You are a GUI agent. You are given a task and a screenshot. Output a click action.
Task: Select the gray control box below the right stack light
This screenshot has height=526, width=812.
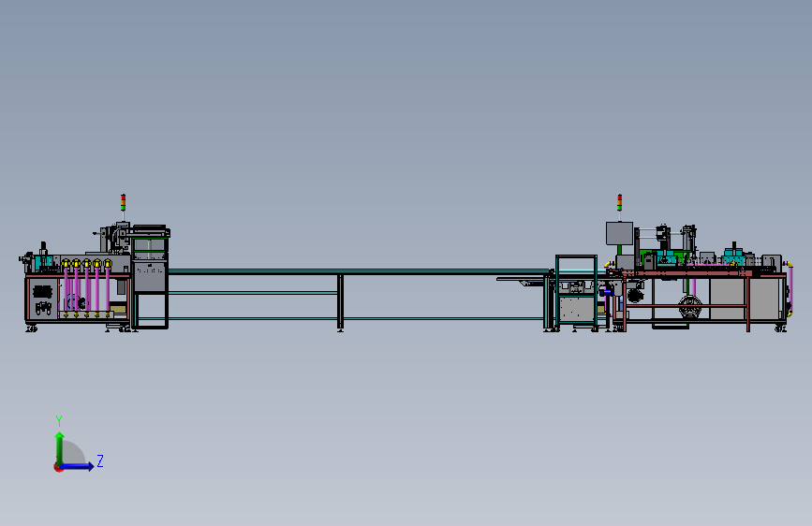(619, 233)
